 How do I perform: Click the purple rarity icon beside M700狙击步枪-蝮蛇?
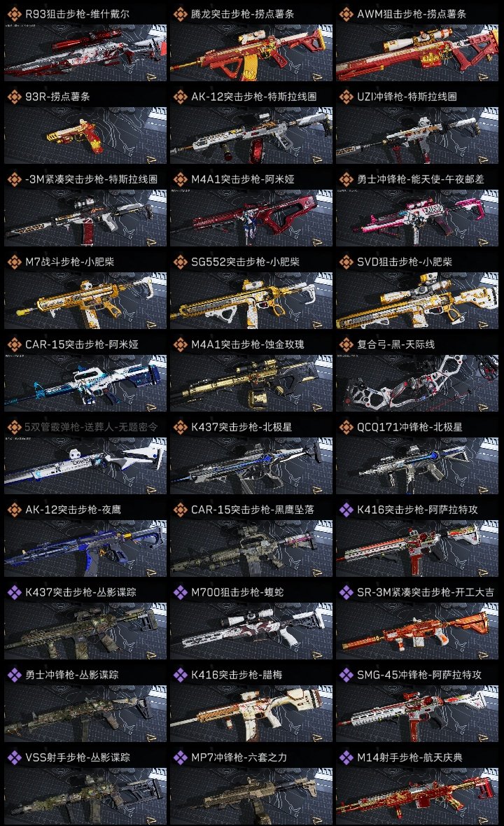click(x=180, y=592)
